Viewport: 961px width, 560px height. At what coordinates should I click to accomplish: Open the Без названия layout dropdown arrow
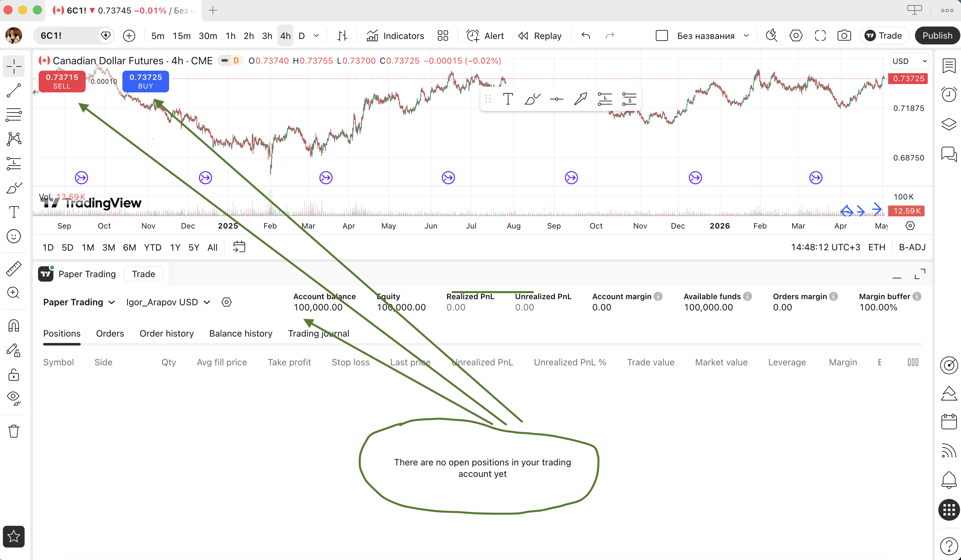coord(746,35)
